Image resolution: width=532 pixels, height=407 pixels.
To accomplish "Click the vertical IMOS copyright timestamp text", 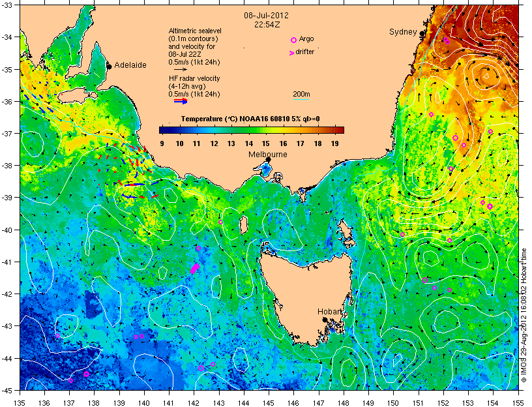I will 524,315.
